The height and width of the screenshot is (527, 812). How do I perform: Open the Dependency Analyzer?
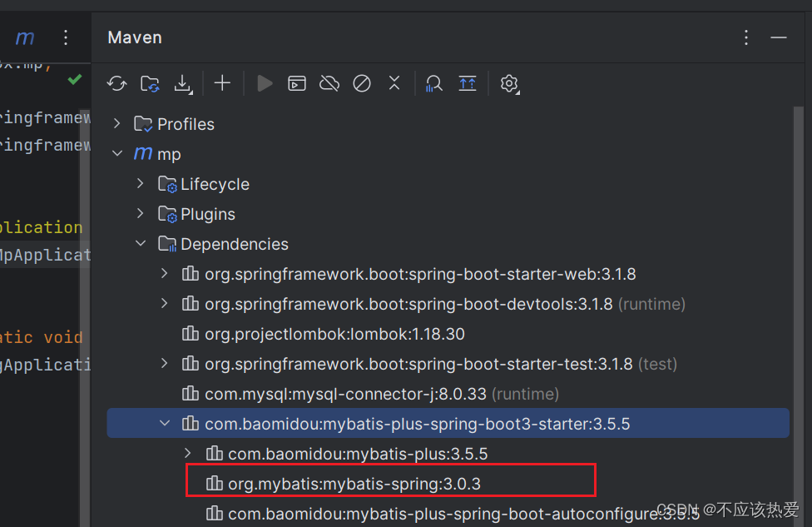pos(433,83)
